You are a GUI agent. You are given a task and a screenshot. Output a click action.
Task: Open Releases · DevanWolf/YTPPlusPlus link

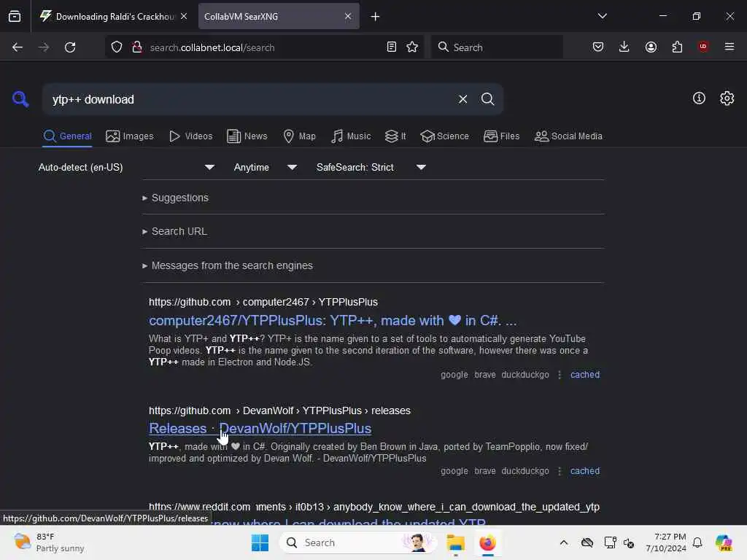[x=260, y=429]
